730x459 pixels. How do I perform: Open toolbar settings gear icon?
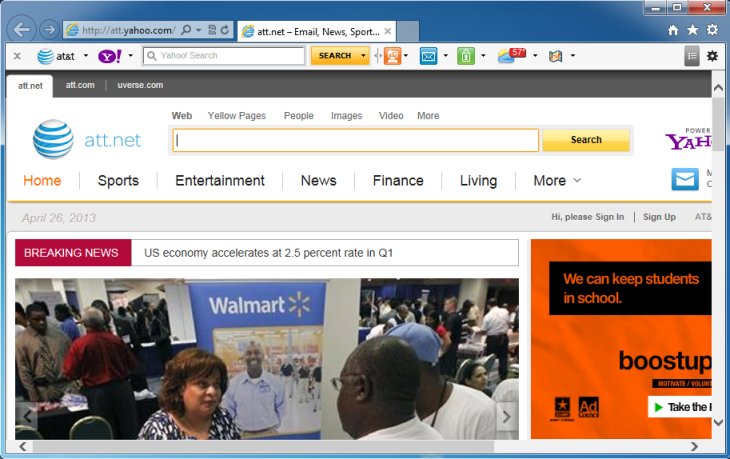click(712, 56)
